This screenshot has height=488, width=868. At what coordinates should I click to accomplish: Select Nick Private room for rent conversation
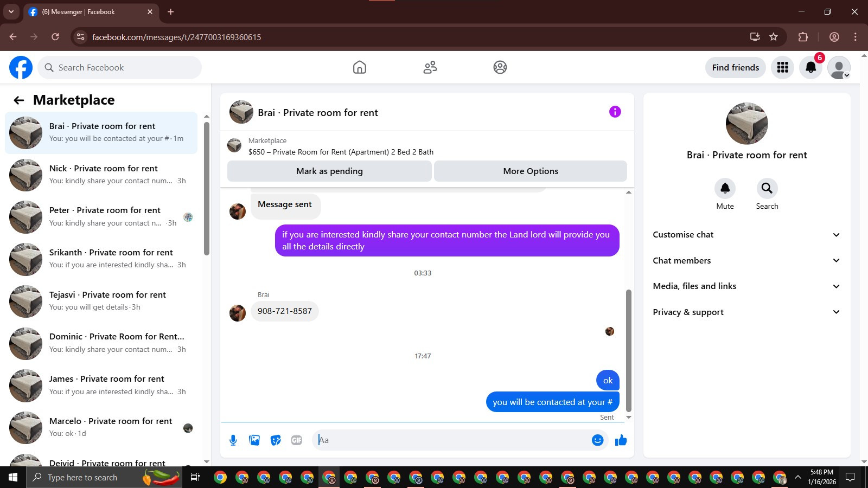(101, 175)
